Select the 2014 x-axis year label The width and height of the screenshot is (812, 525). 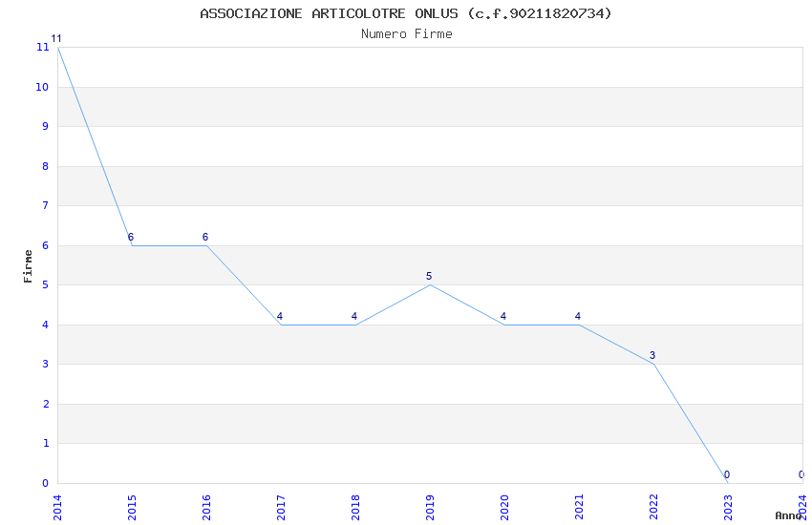point(57,508)
